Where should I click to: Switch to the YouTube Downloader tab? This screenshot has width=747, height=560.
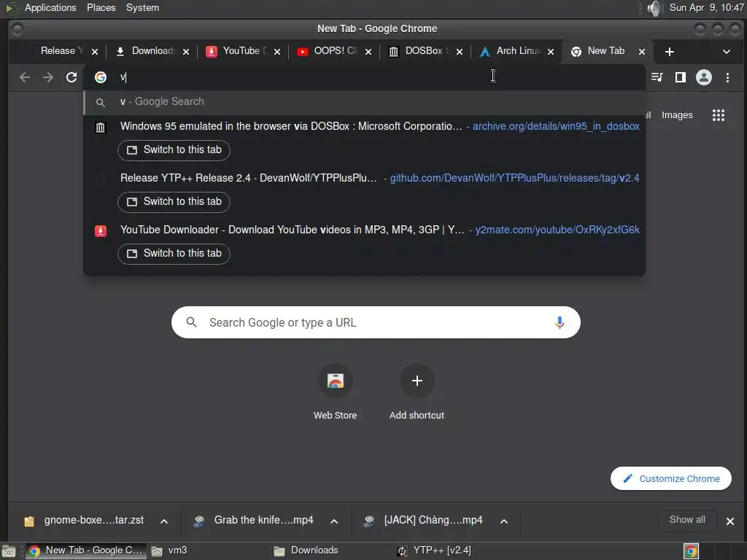239,51
